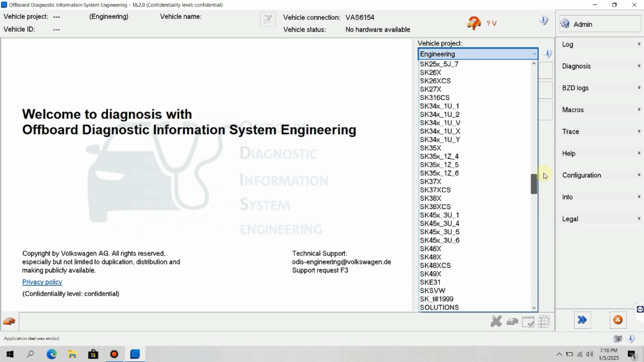This screenshot has height=362, width=644.
Task: Collapse the Engineering vehicle project combo box
Action: [x=534, y=54]
